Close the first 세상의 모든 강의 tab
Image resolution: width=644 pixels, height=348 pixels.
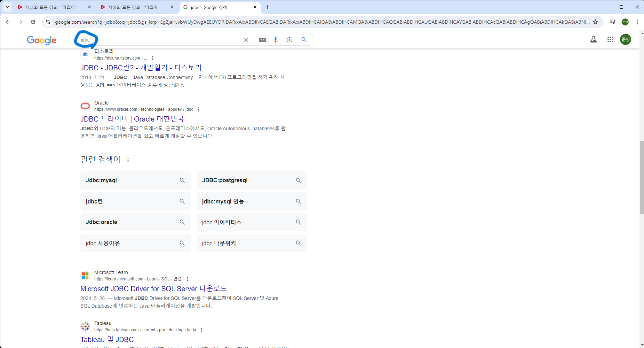click(89, 7)
